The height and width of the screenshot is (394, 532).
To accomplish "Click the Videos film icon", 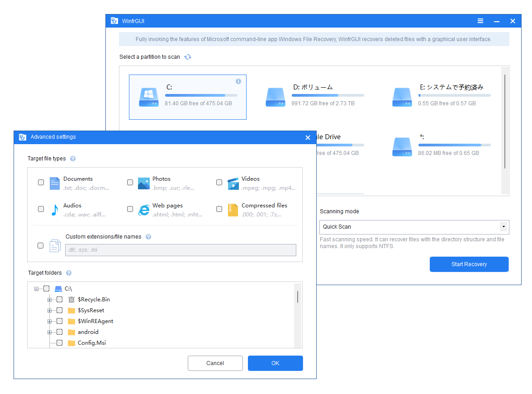I will [x=233, y=183].
